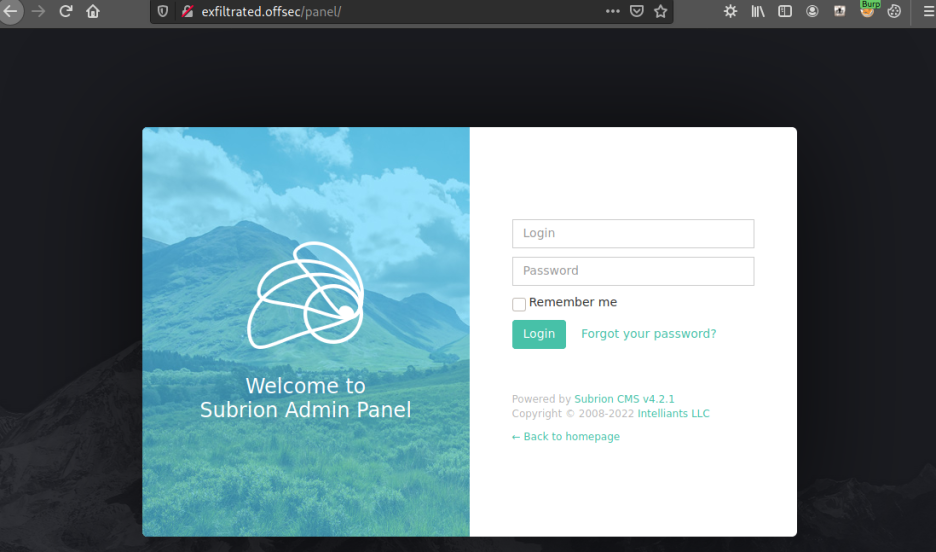Screen dimensions: 936x552
Task: Click the insecure connection lock icon
Action: pyautogui.click(x=187, y=11)
